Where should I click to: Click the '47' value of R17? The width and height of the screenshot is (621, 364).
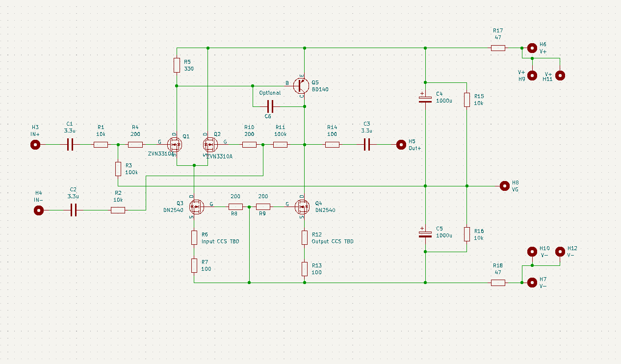click(498, 37)
